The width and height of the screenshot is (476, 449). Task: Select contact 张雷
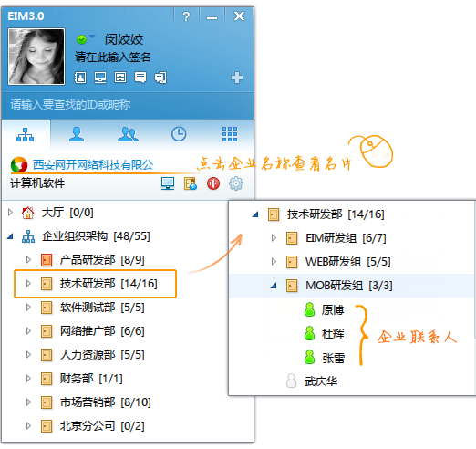[334, 358]
